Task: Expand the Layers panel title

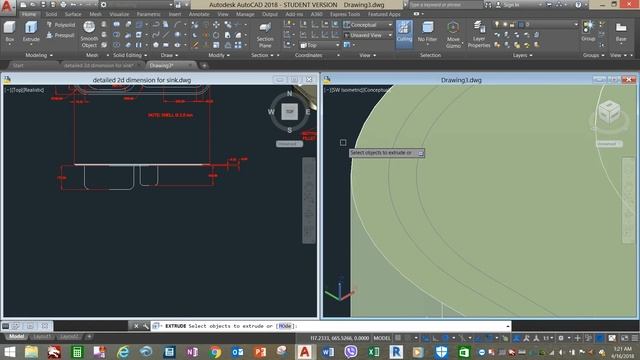Action: pos(522,55)
